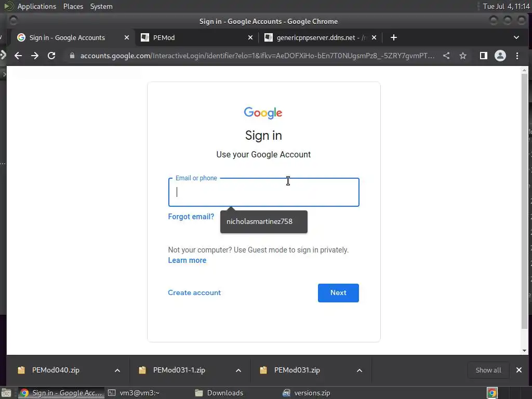Click the show desktop icon in taskbar
The image size is (532, 399).
[x=6, y=393]
